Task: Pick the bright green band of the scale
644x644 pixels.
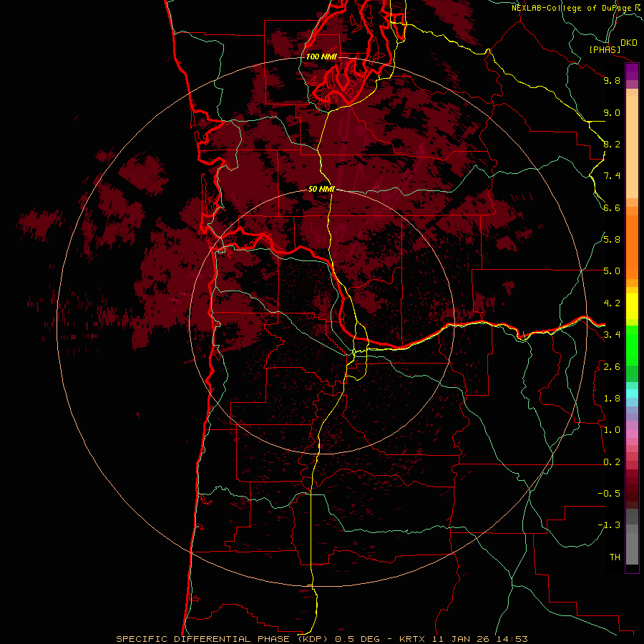Action: [632, 346]
